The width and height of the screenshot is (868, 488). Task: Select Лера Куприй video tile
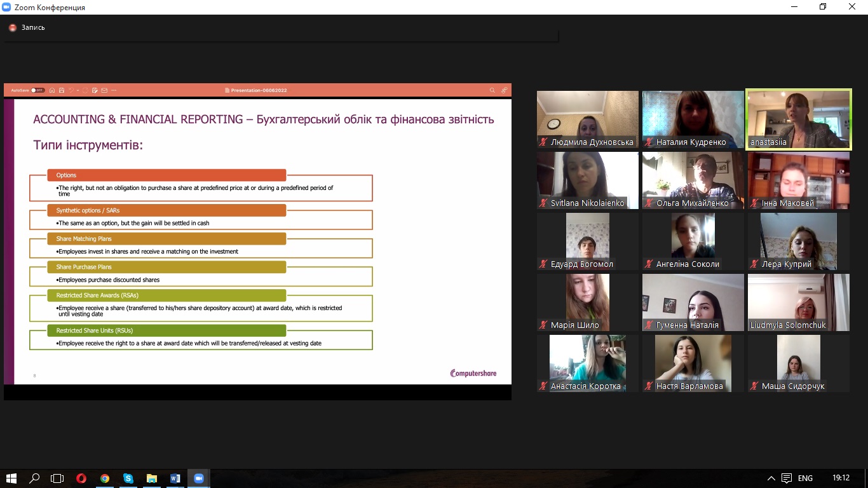click(799, 241)
